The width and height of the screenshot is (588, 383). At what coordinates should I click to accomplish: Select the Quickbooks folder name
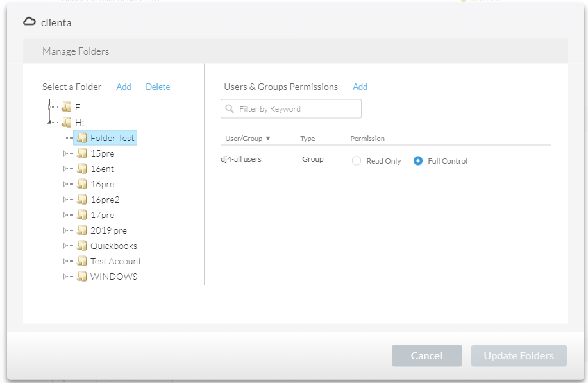pyautogui.click(x=113, y=246)
